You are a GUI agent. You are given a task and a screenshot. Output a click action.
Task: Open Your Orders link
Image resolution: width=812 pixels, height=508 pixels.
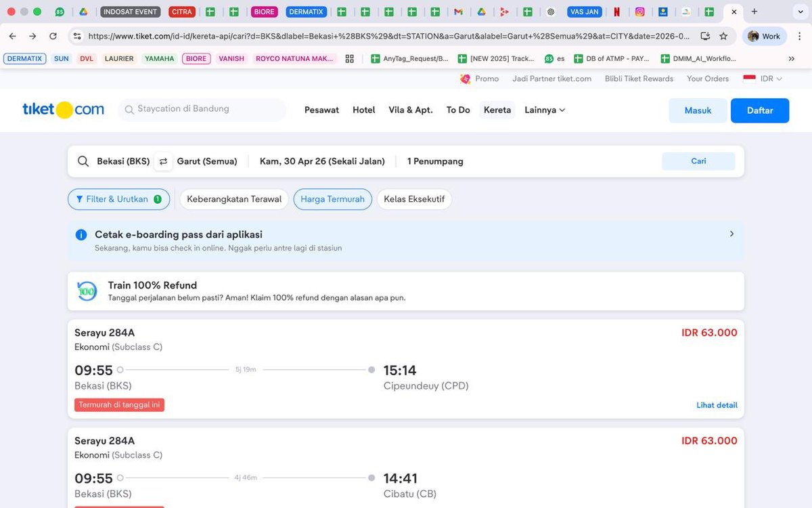tap(708, 79)
